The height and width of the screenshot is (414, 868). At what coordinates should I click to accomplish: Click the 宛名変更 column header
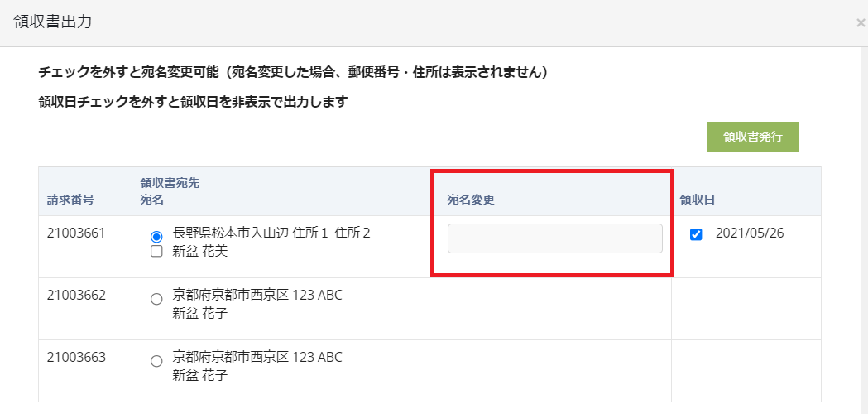(x=471, y=200)
